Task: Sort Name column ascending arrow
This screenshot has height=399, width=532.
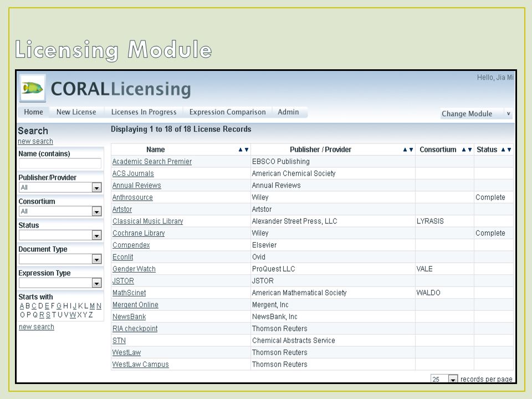Action: pyautogui.click(x=241, y=150)
